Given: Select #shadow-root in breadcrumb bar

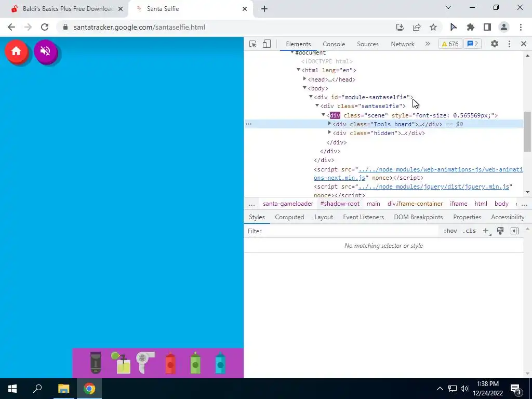Looking at the screenshot, I should (340, 204).
